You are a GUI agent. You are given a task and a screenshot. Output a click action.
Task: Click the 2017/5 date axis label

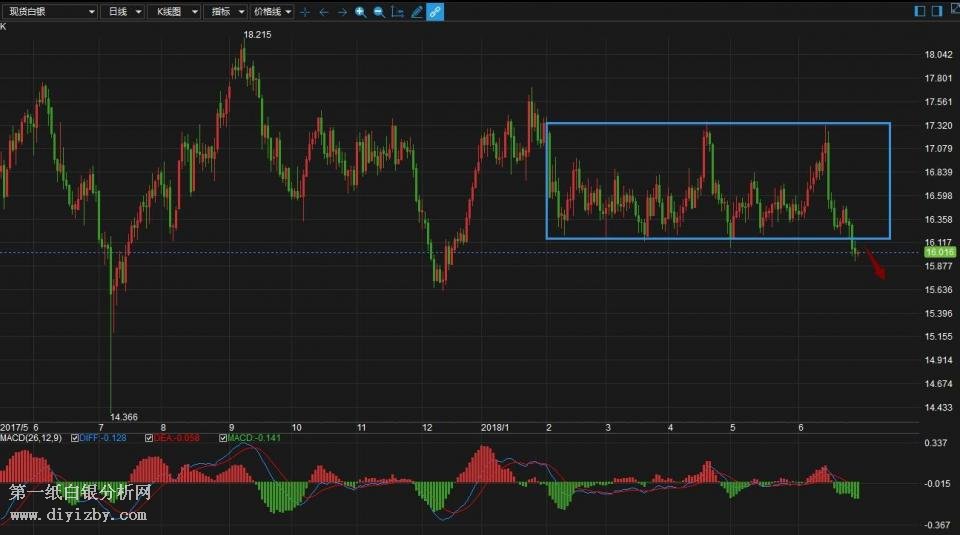pos(14,427)
